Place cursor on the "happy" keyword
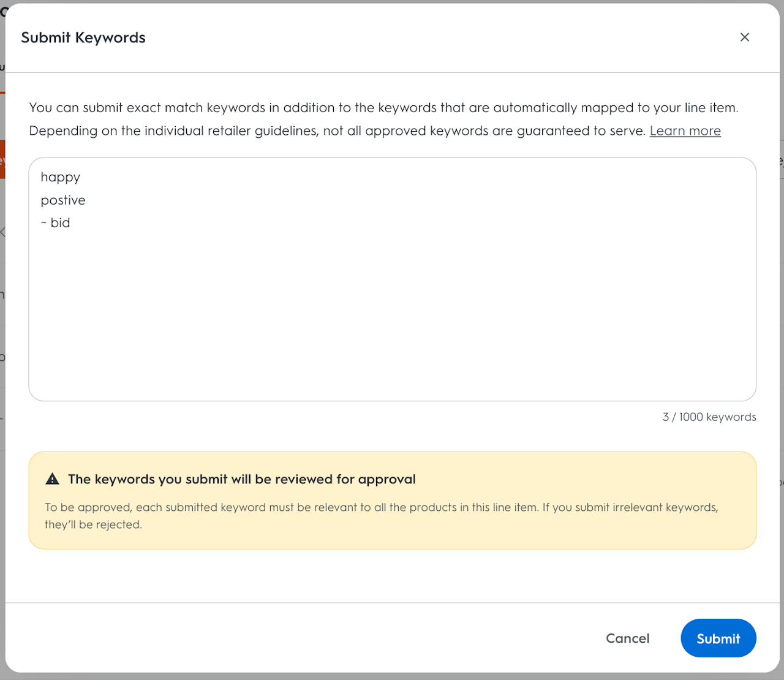784x680 pixels. [x=60, y=178]
